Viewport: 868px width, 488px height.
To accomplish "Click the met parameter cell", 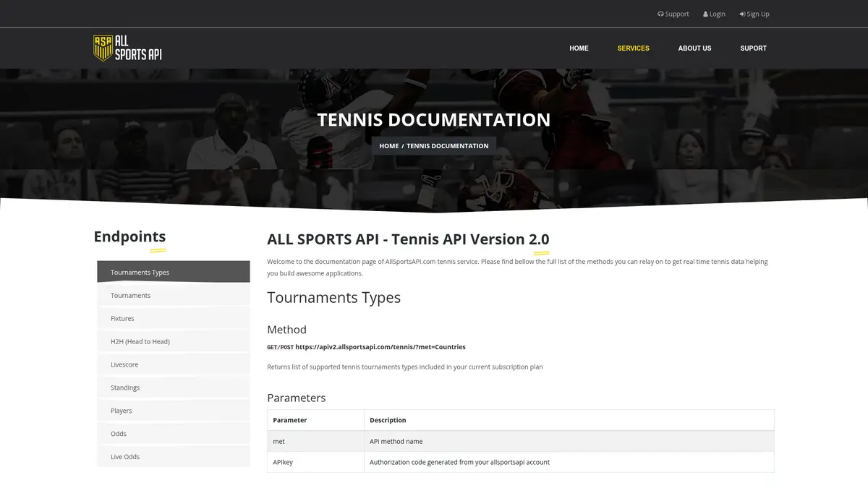I will click(315, 441).
